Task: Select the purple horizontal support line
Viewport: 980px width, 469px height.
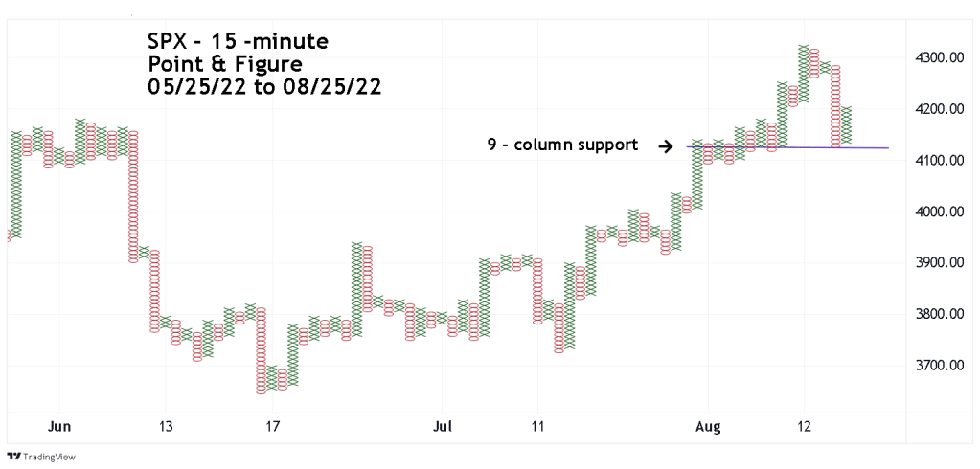Action: click(x=843, y=147)
